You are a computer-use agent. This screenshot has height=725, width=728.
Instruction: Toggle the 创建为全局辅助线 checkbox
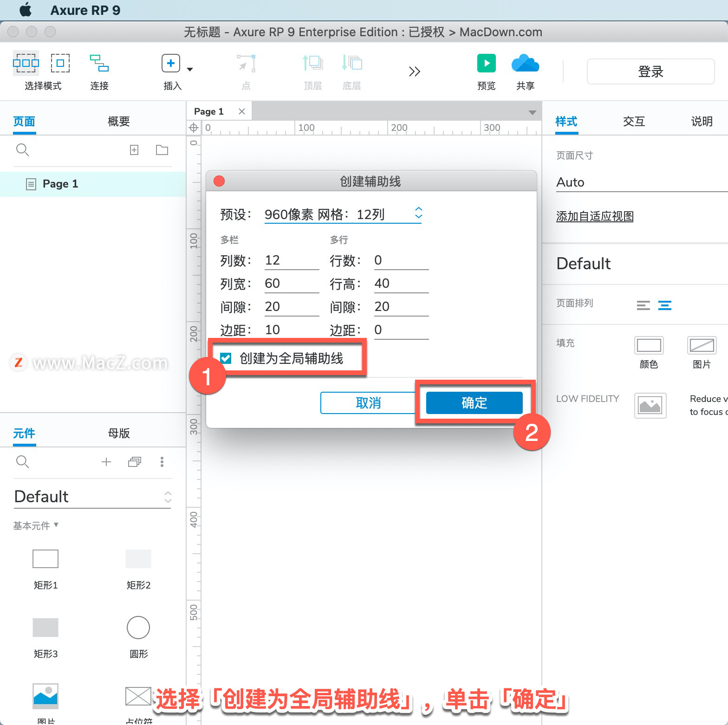(x=226, y=358)
